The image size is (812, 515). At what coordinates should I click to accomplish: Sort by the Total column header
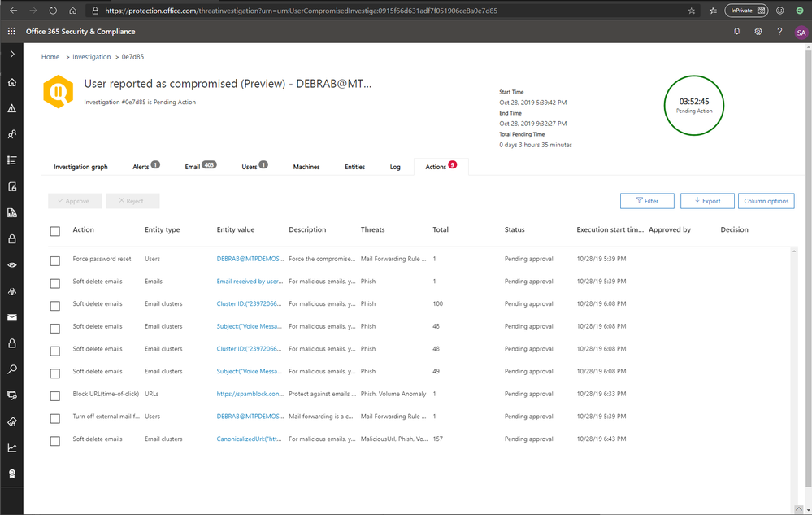[x=441, y=229]
